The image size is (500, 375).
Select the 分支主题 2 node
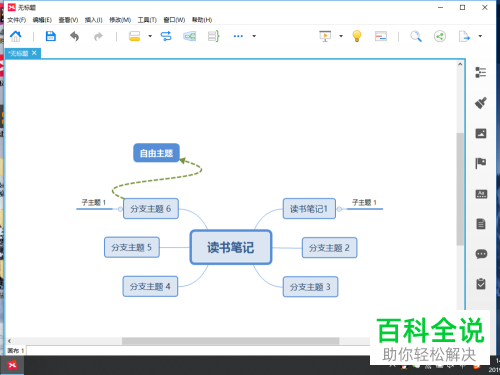click(329, 248)
